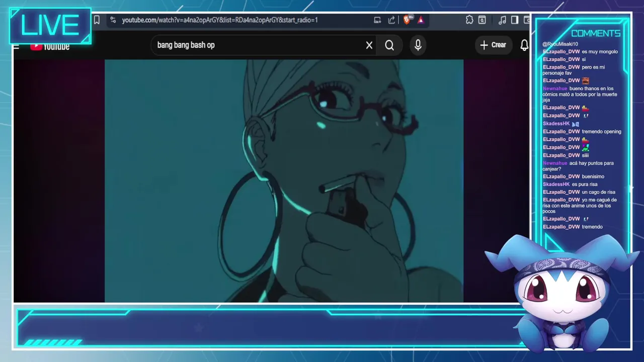
Task: Click the comment 'un cago de risa'
Action: pyautogui.click(x=598, y=192)
